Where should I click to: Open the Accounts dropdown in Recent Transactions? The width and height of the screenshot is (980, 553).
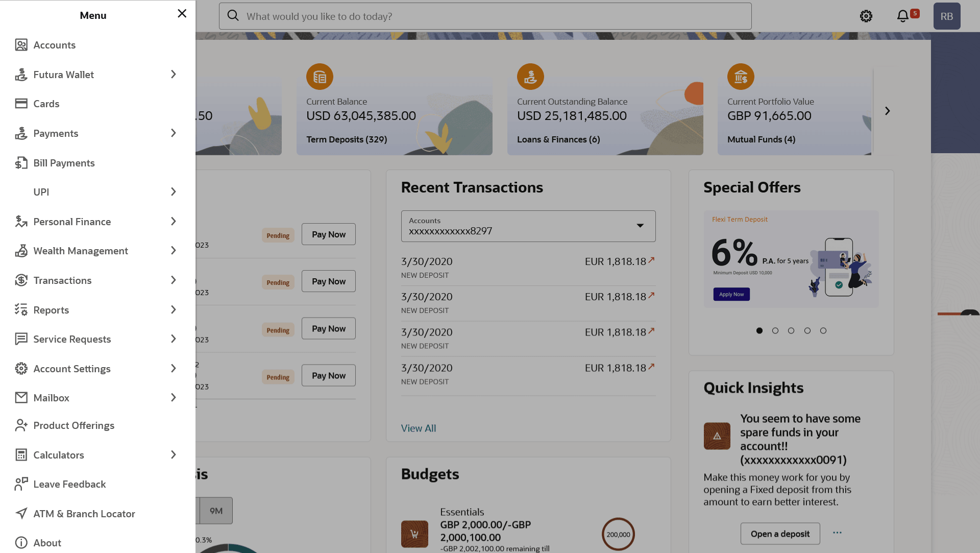point(528,226)
